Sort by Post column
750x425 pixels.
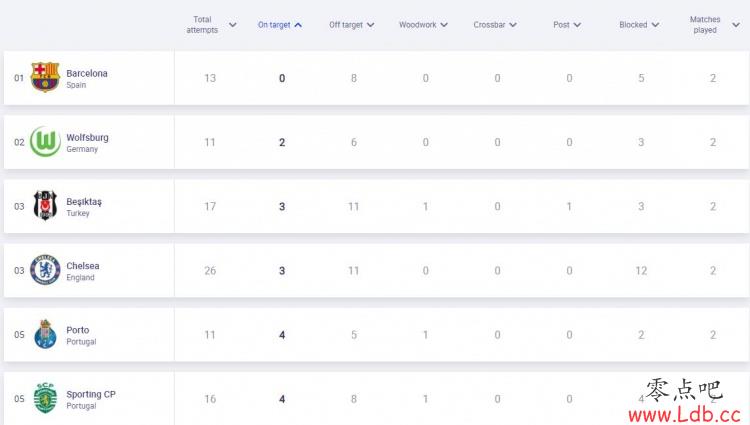click(x=567, y=25)
